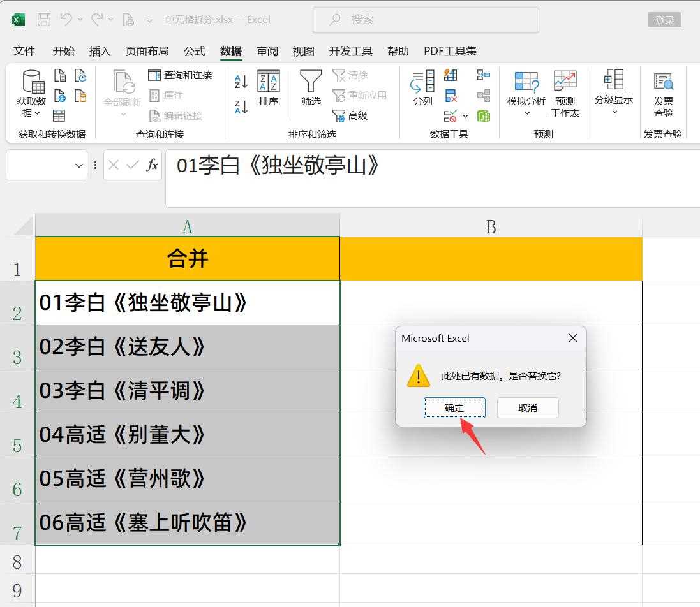
Task: Click the 搜索 search box
Action: pos(426,20)
